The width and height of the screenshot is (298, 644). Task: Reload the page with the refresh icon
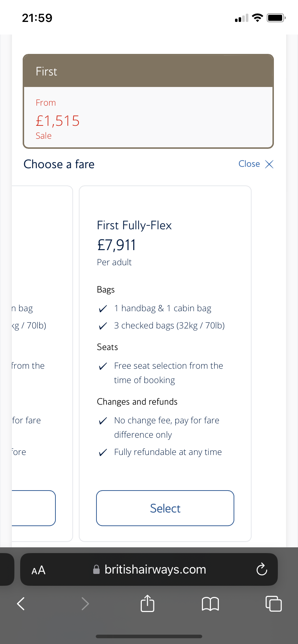262,569
